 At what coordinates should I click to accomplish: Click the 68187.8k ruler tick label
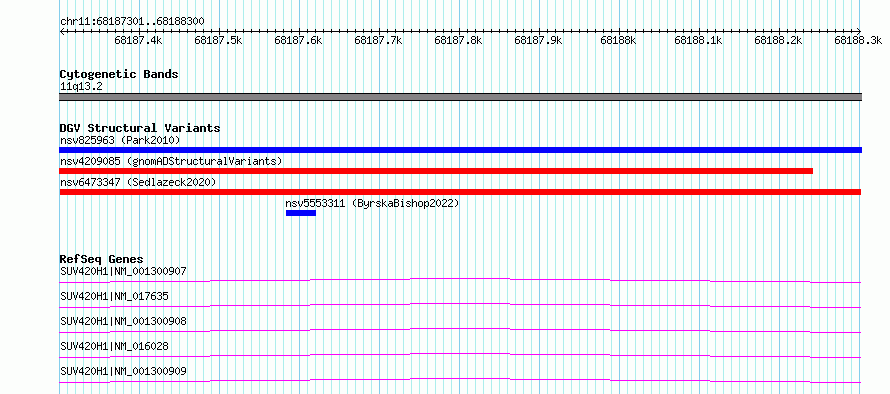click(x=458, y=40)
